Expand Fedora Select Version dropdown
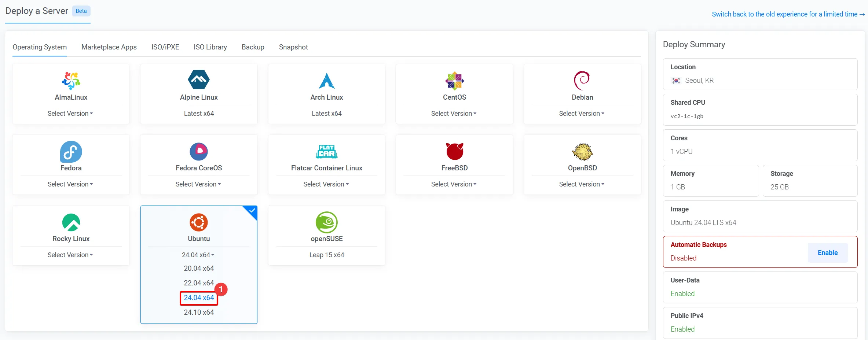Image resolution: width=868 pixels, height=340 pixels. pyautogui.click(x=70, y=184)
